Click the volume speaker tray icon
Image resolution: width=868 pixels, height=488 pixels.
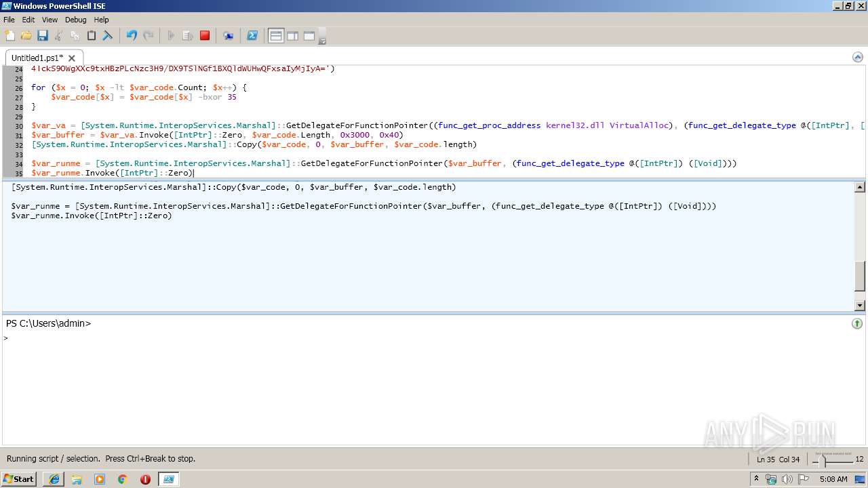(x=787, y=479)
